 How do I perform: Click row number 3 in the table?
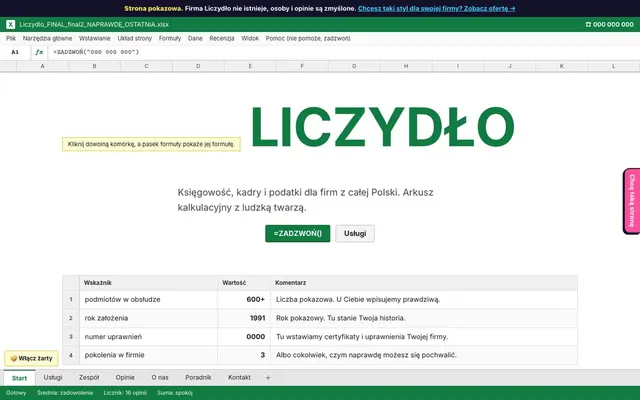pos(71,337)
